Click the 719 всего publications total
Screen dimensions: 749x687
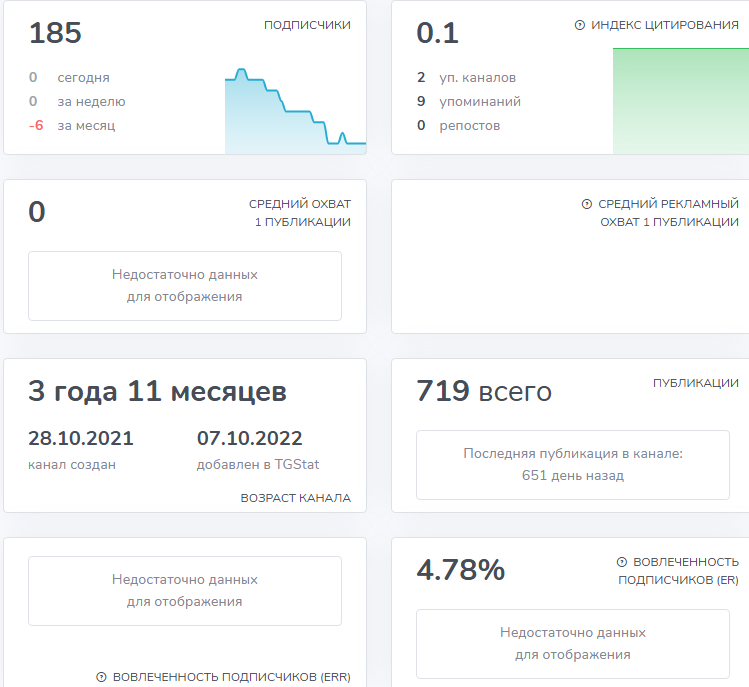pos(483,391)
